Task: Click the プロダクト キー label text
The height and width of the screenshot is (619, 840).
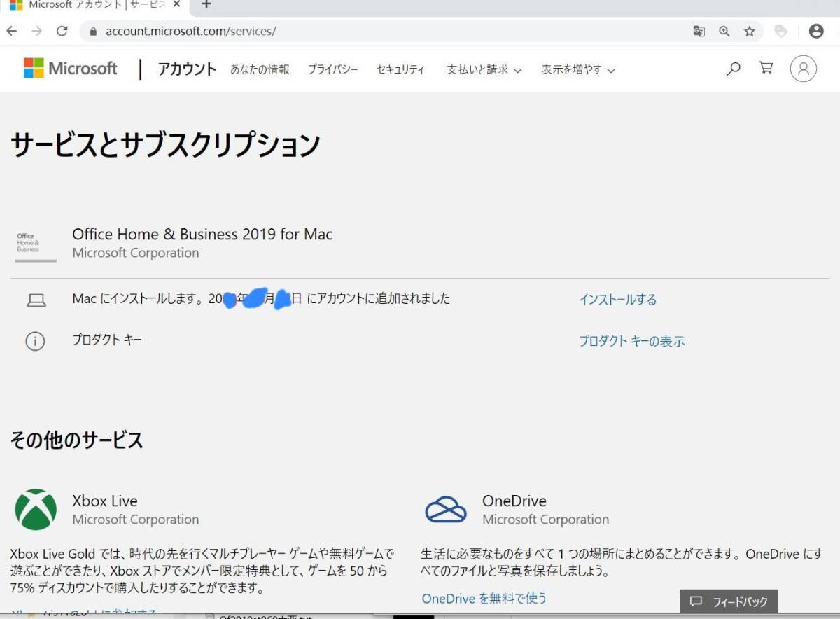Action: click(107, 340)
